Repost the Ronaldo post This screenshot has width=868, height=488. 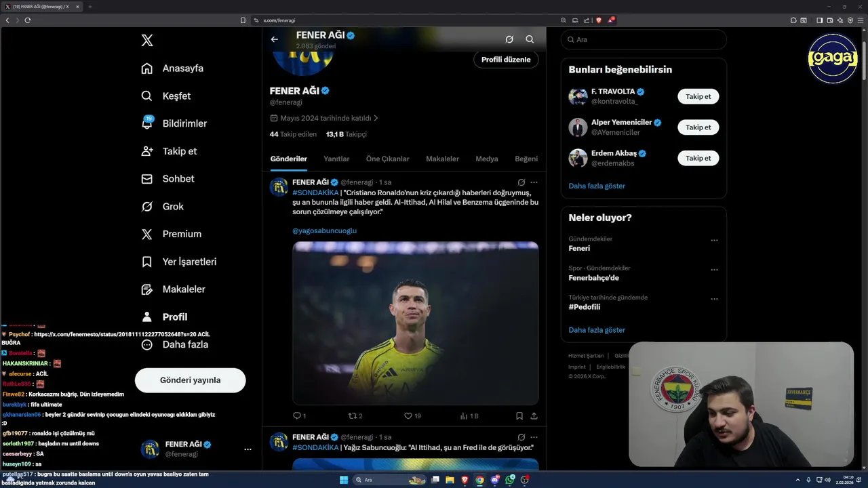tap(355, 415)
